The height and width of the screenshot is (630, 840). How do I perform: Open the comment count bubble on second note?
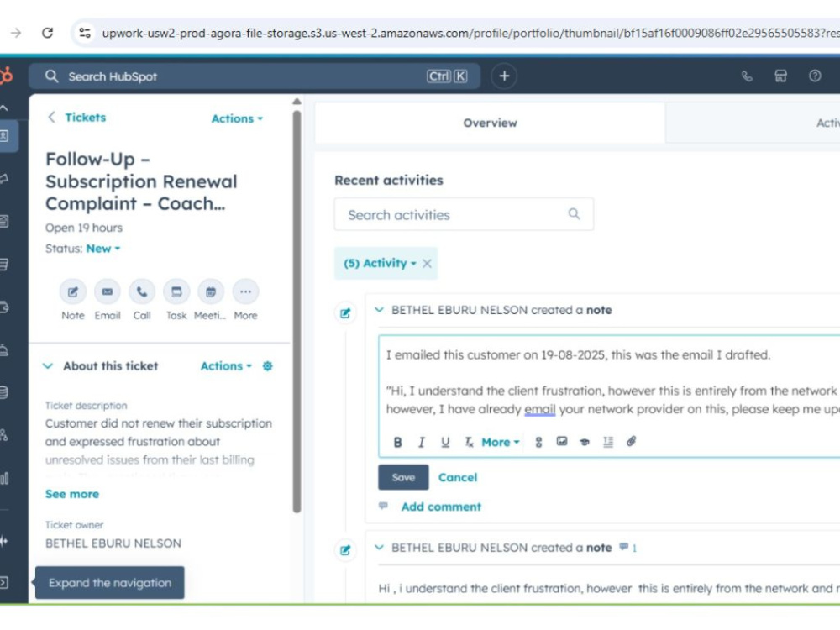(627, 548)
